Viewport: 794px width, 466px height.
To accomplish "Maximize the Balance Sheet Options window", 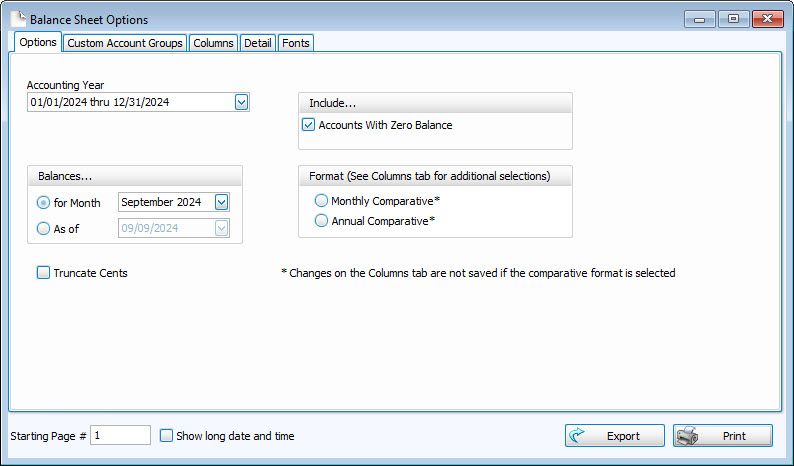I will coord(733,19).
